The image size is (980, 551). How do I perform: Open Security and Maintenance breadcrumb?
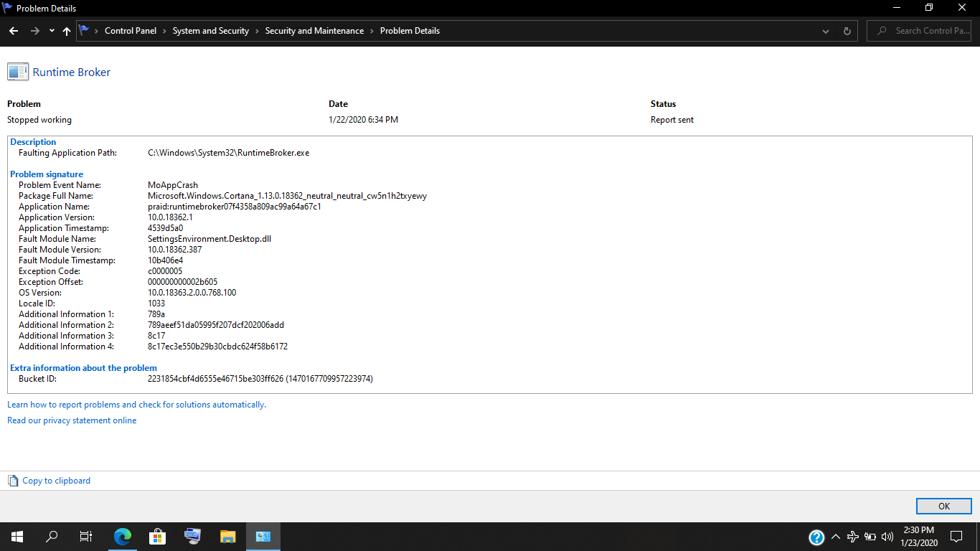tap(314, 31)
